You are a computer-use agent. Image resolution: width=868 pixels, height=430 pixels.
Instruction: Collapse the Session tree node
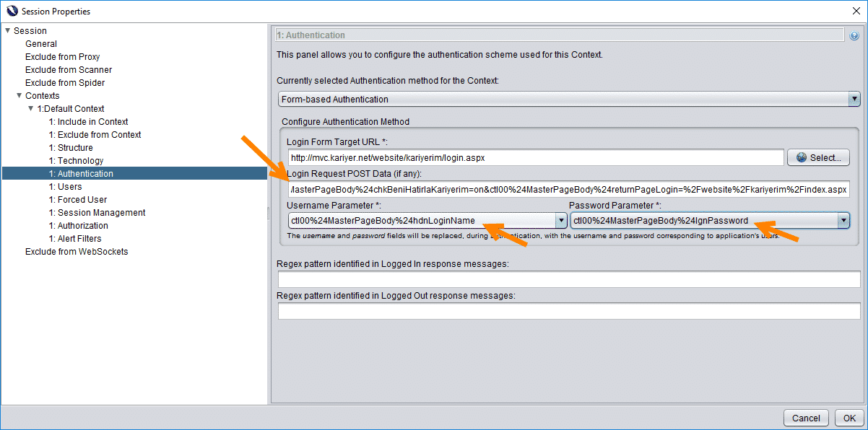6,30
